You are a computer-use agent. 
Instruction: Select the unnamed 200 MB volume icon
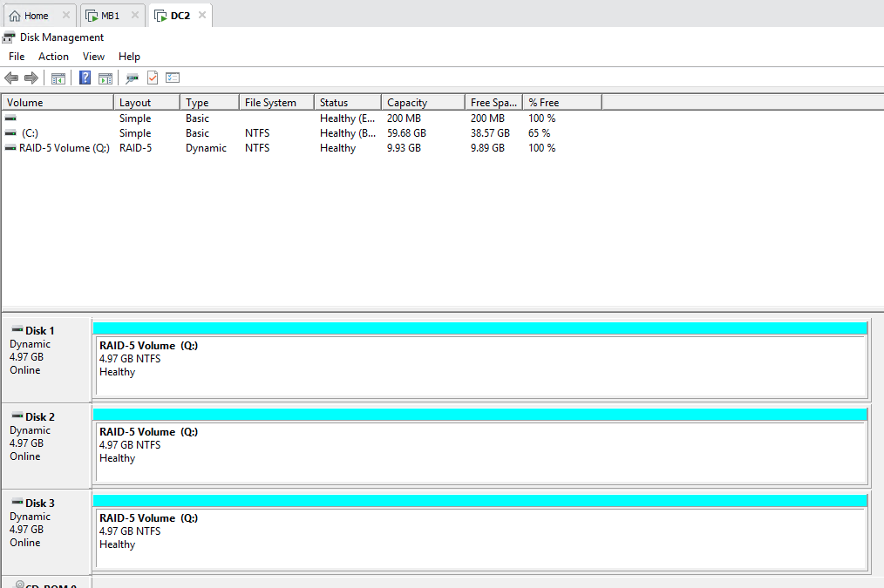click(x=10, y=118)
